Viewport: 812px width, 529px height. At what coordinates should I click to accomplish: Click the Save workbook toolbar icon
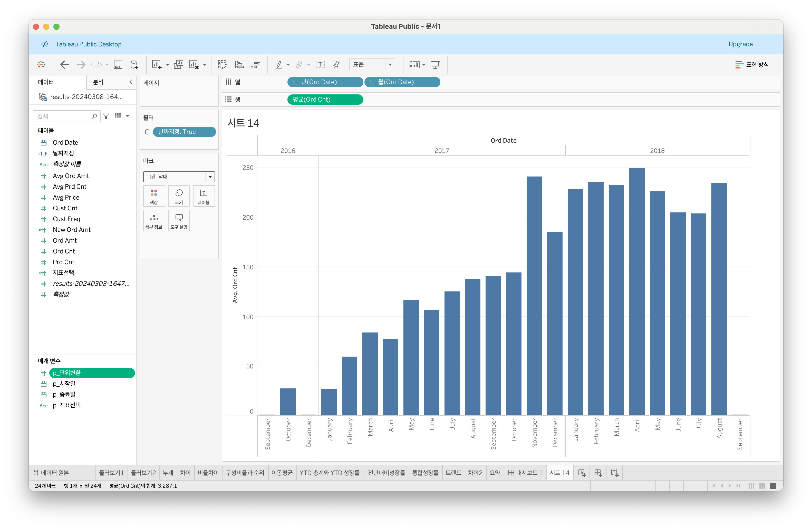[x=118, y=64]
